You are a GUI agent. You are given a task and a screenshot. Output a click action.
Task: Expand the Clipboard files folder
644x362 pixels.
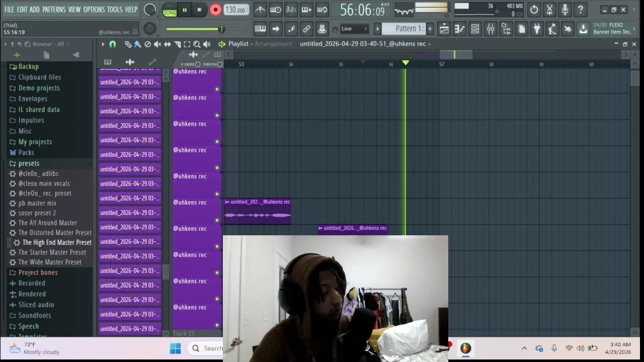[39, 77]
